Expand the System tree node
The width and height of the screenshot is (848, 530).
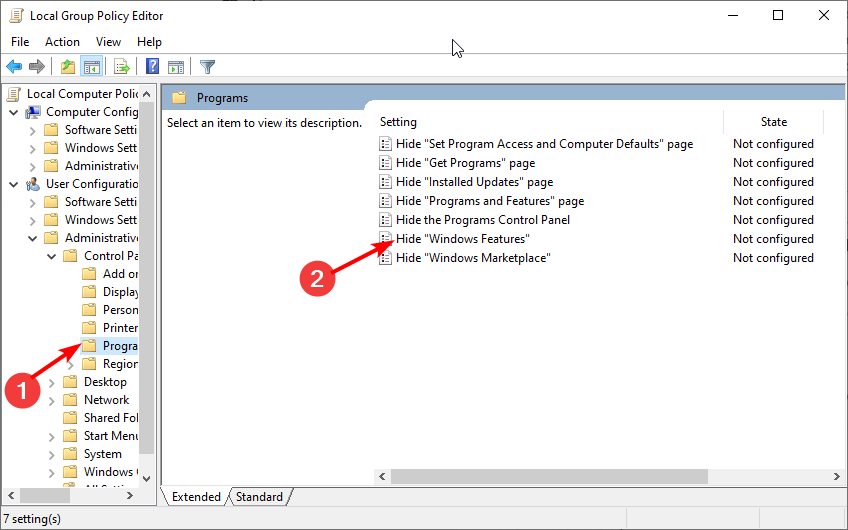coord(52,454)
